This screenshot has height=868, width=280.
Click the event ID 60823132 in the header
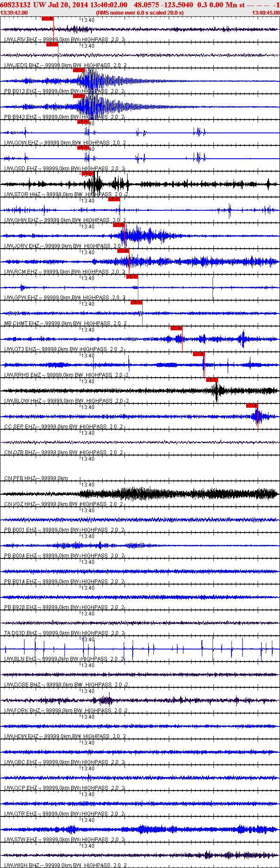click(x=15, y=5)
